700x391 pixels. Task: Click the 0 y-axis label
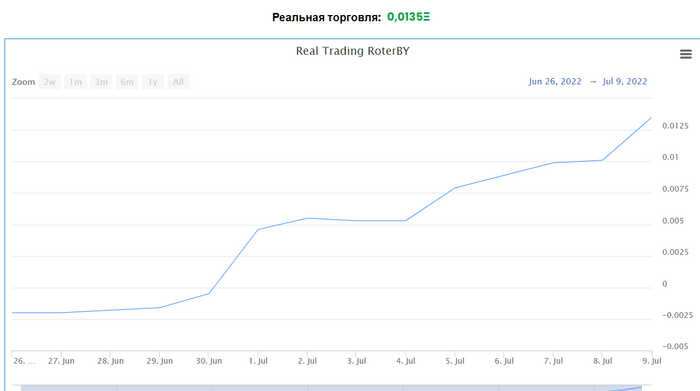[x=664, y=284]
